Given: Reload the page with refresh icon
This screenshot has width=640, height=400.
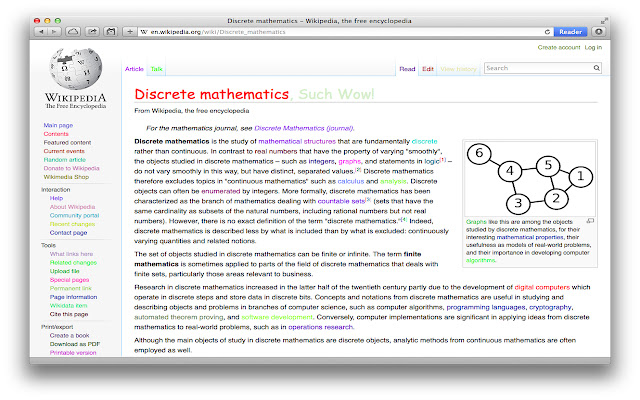Looking at the screenshot, I should 547,32.
